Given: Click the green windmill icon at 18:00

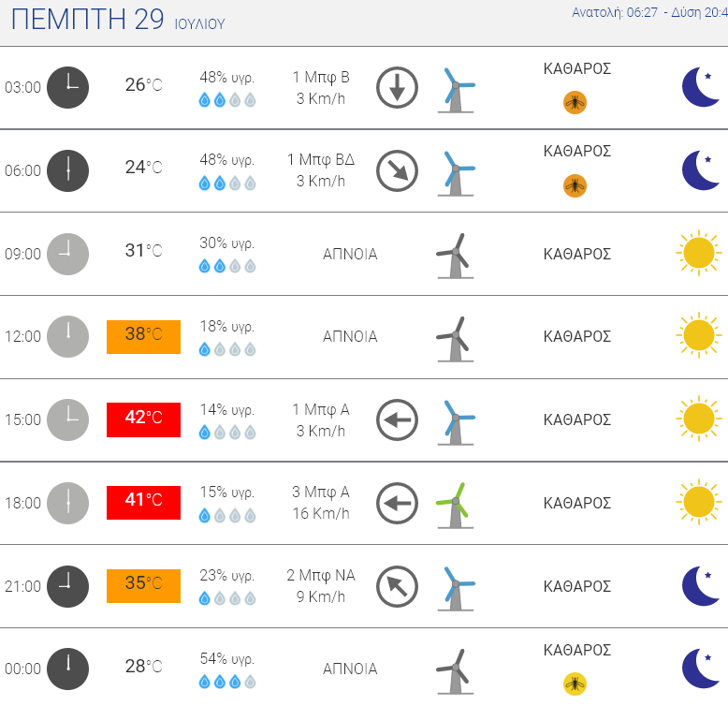Looking at the screenshot, I should [456, 504].
